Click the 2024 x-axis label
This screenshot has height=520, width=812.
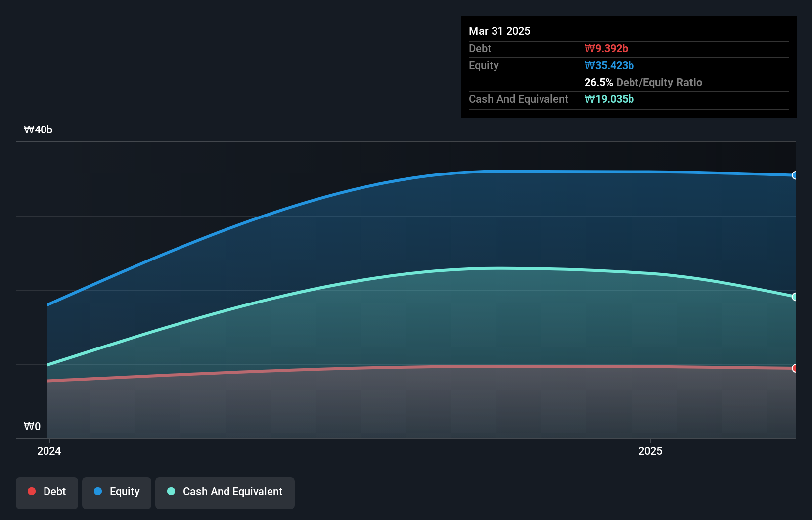tap(49, 451)
